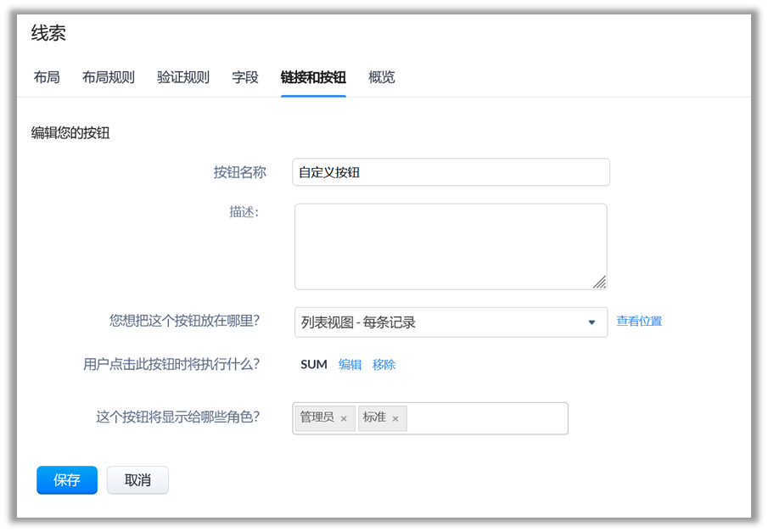This screenshot has width=768, height=532.
Task: Click the SUM function name
Action: click(314, 365)
